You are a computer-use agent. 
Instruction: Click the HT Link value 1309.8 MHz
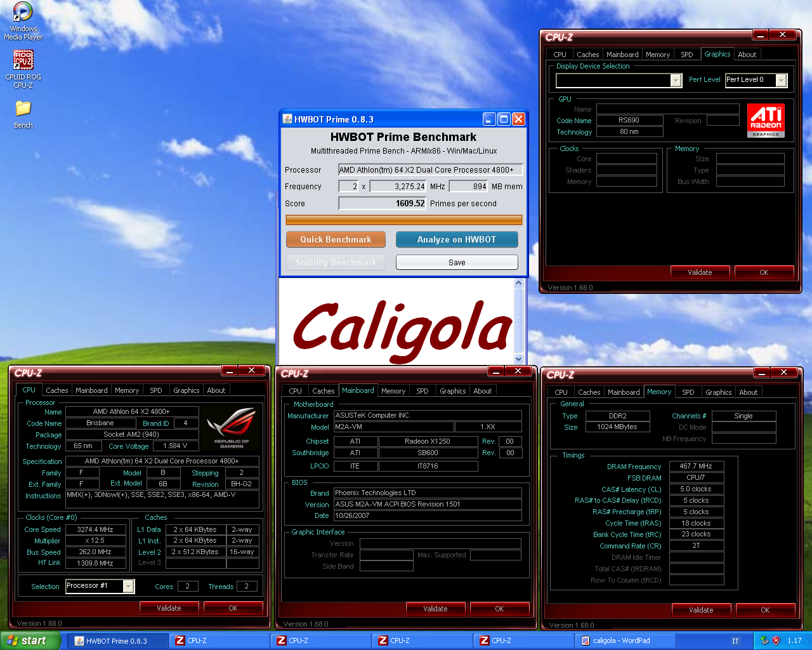point(95,563)
